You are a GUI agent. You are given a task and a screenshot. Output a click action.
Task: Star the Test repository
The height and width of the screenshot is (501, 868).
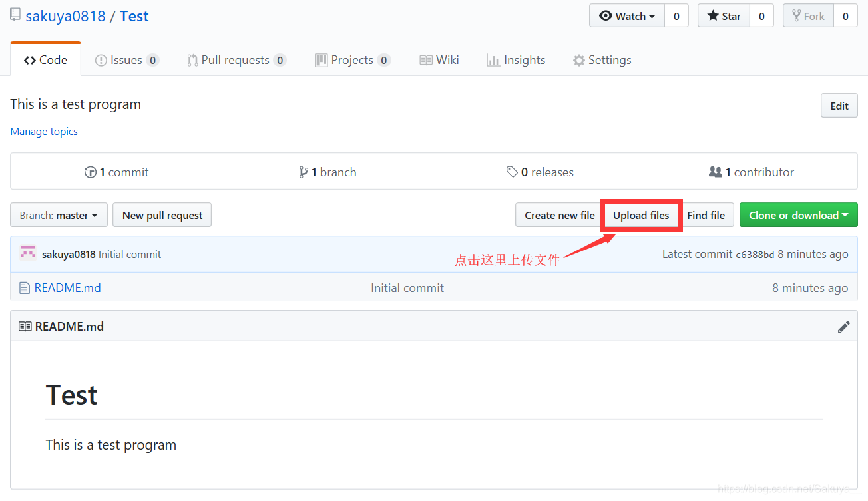pos(724,16)
